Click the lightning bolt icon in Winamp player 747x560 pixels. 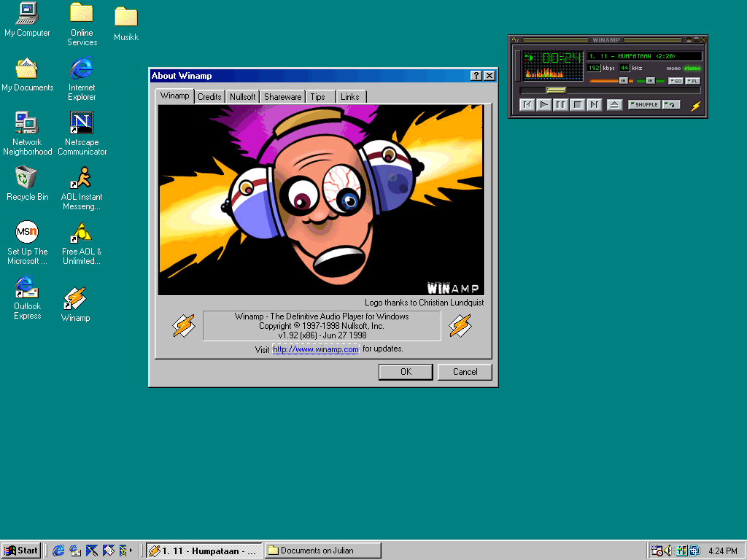[695, 106]
